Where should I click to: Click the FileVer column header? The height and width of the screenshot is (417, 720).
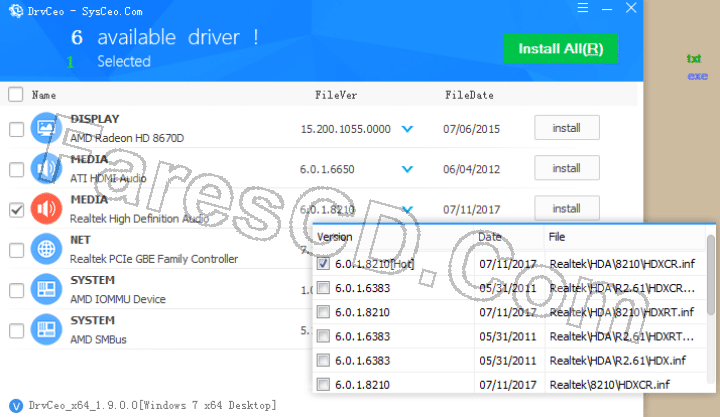[x=336, y=95]
